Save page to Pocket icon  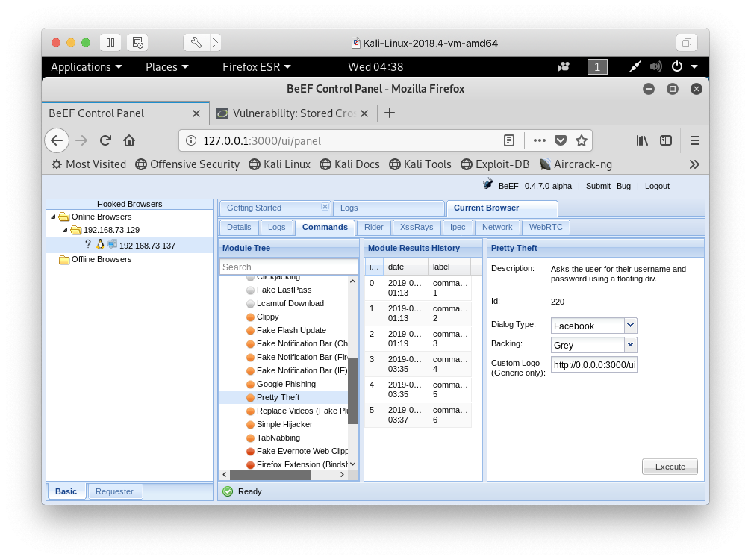561,141
